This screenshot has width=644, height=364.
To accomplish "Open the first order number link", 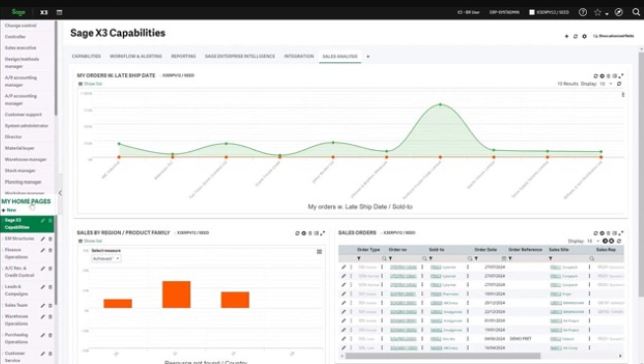I will (403, 267).
